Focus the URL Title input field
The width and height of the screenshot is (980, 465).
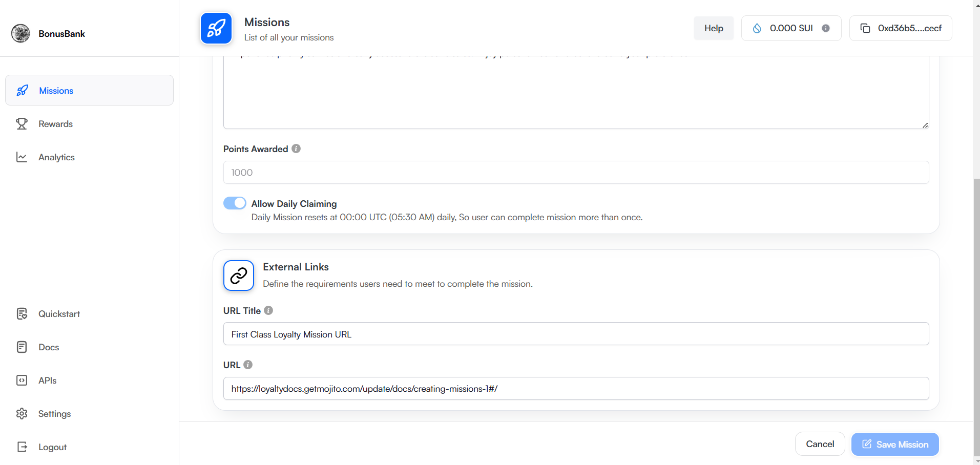pyautogui.click(x=576, y=334)
